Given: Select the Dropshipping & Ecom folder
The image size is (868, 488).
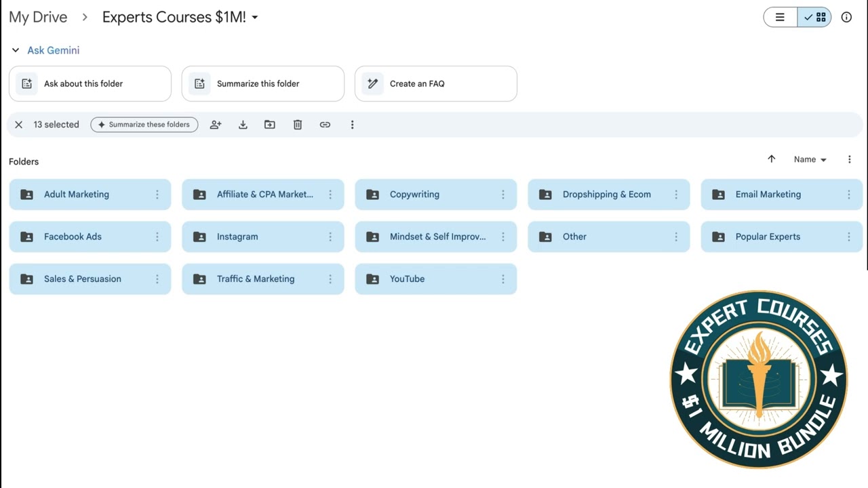Looking at the screenshot, I should click(609, 195).
